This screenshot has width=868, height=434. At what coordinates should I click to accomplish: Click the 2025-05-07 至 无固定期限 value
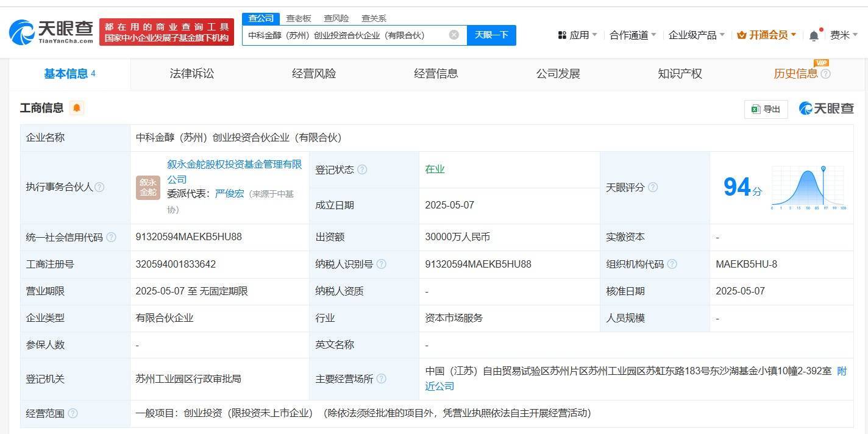coord(191,291)
